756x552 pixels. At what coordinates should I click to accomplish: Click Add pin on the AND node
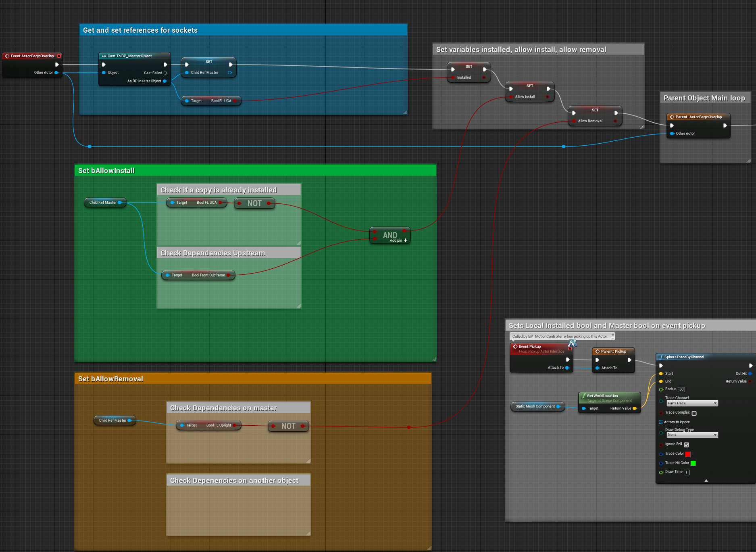(x=398, y=240)
